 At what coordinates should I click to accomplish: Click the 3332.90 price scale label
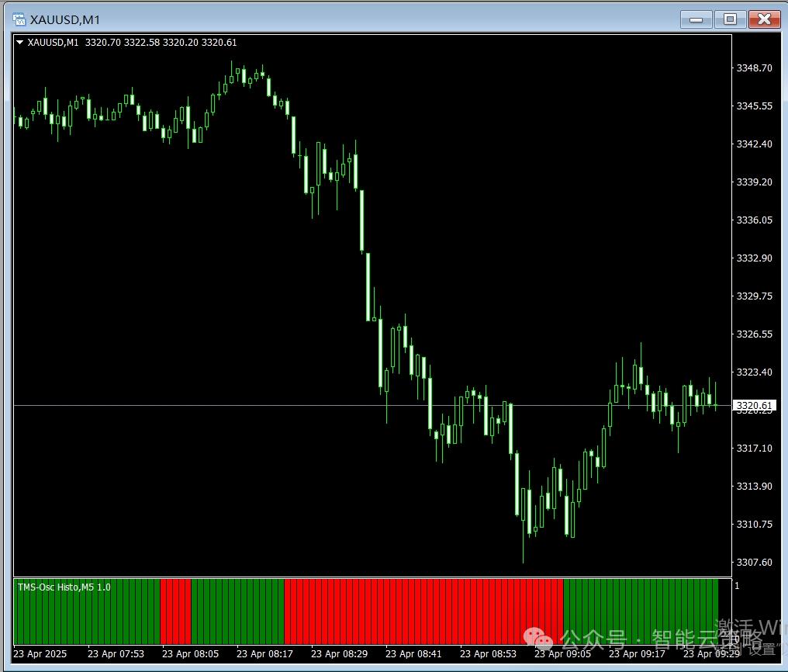tap(755, 258)
